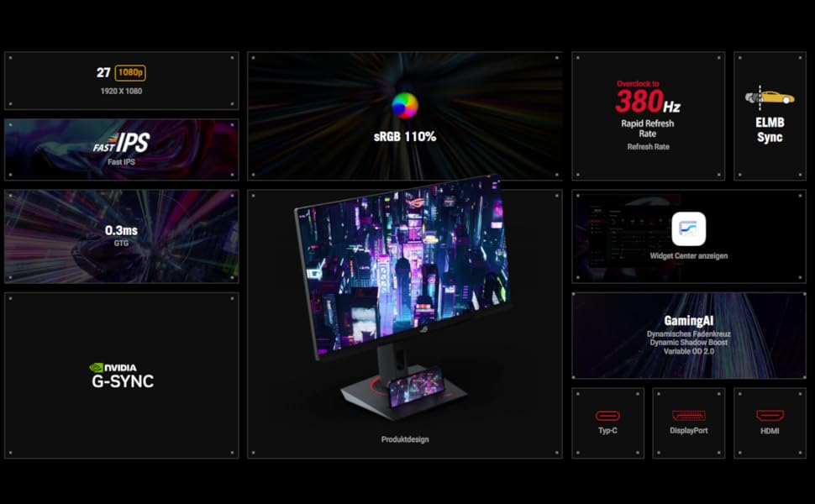
Task: Click the 1080p resolution badge
Action: [x=130, y=73]
